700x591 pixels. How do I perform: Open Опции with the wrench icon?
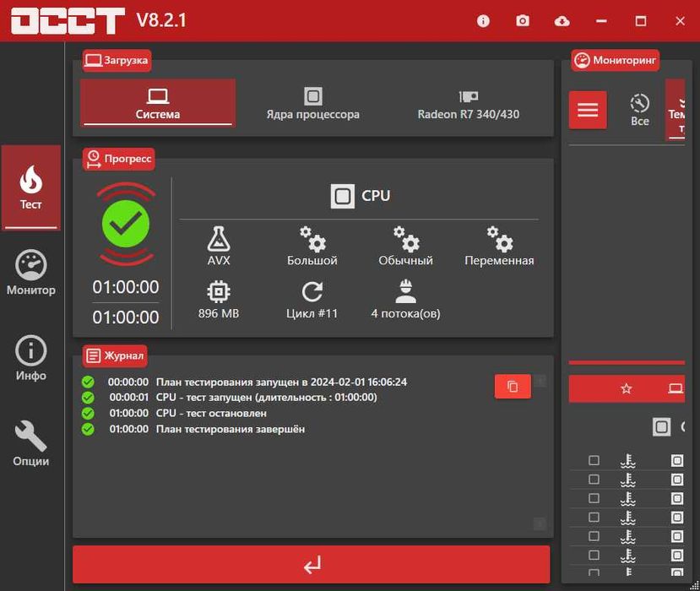click(x=30, y=444)
